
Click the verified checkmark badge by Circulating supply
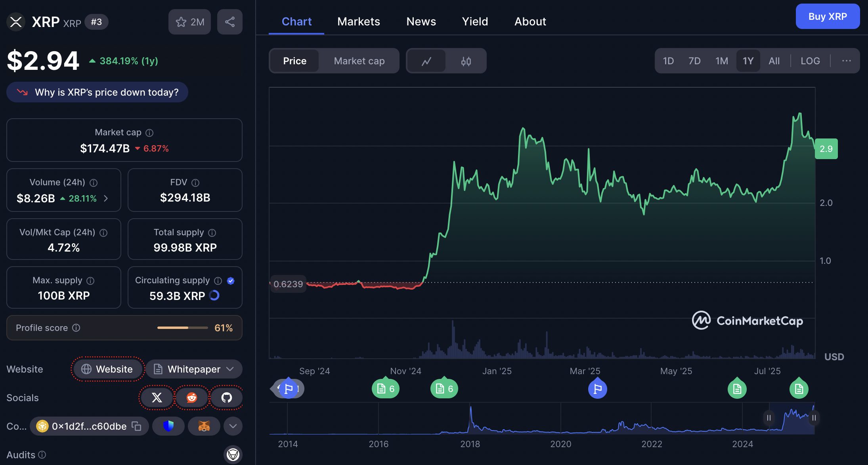(231, 281)
